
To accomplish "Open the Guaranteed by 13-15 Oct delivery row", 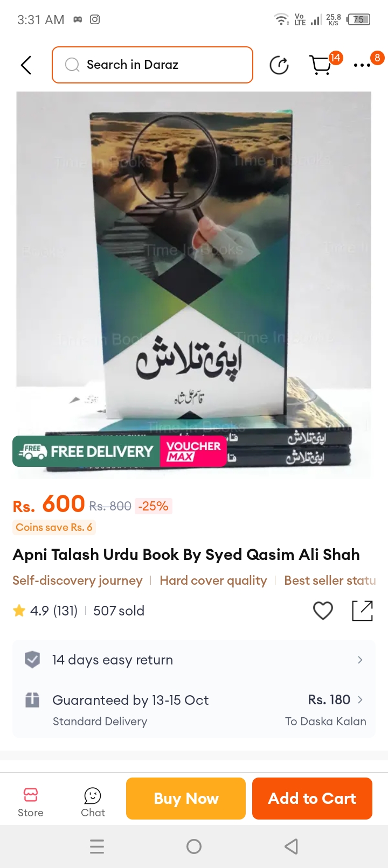I will click(x=194, y=710).
